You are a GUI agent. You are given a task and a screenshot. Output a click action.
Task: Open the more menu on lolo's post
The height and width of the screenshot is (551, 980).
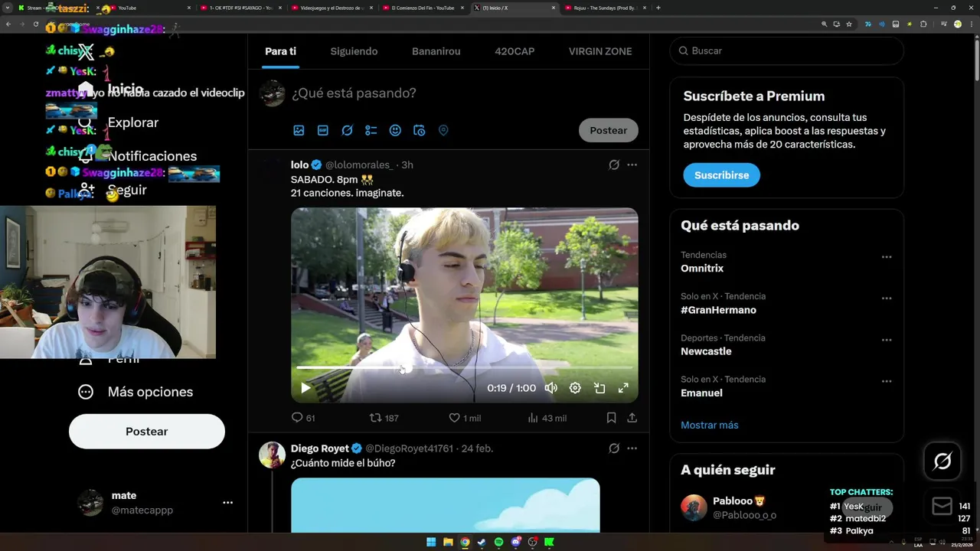pos(632,165)
